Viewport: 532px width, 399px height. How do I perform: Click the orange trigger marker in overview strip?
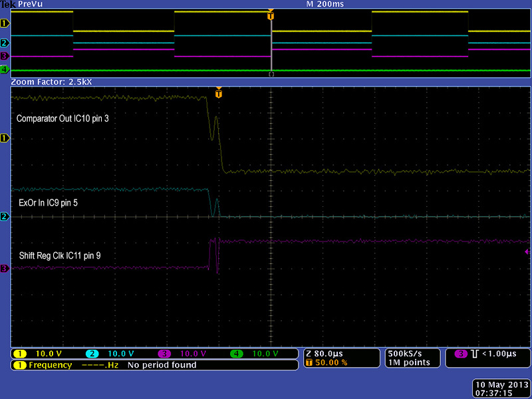[270, 15]
